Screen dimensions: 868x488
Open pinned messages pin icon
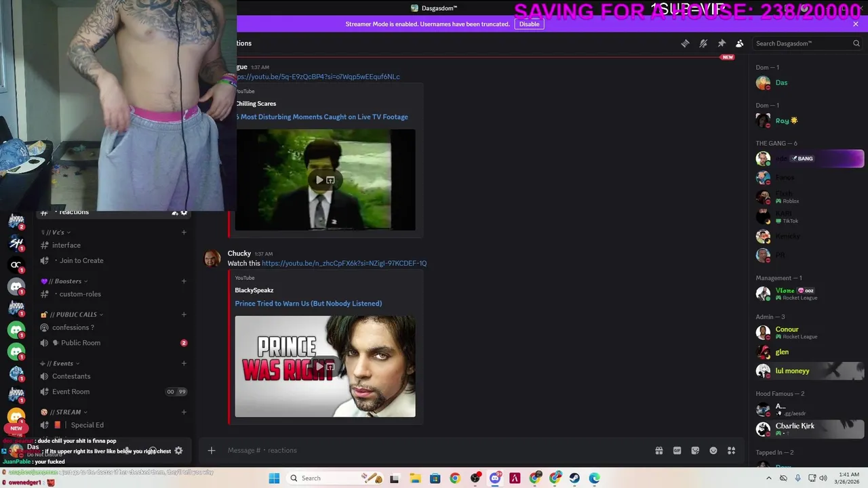[x=722, y=43]
